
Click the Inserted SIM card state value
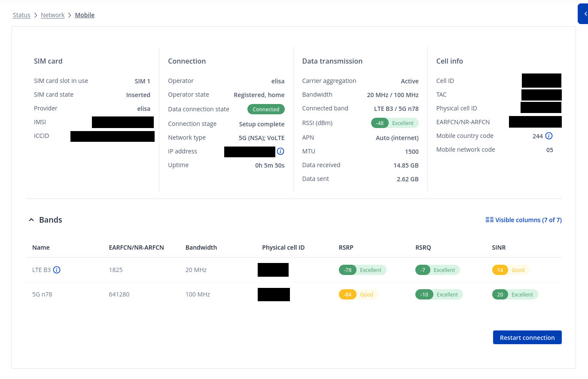138,95
